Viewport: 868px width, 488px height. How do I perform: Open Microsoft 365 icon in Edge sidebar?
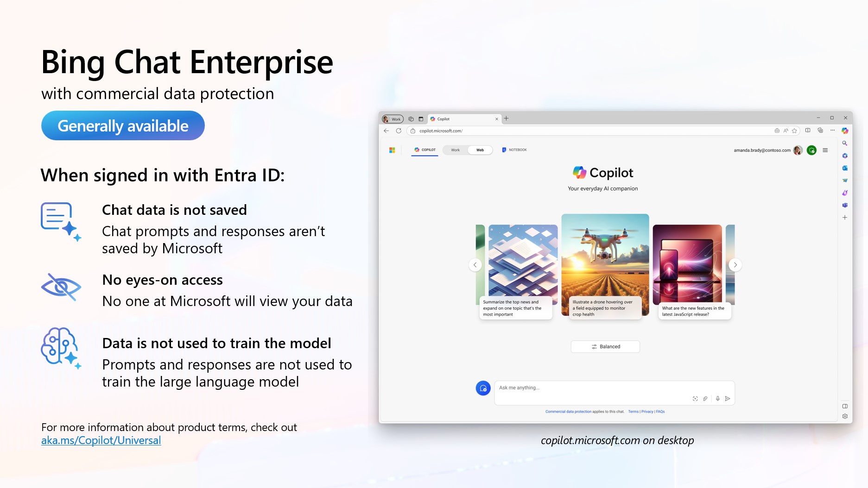coord(845,156)
